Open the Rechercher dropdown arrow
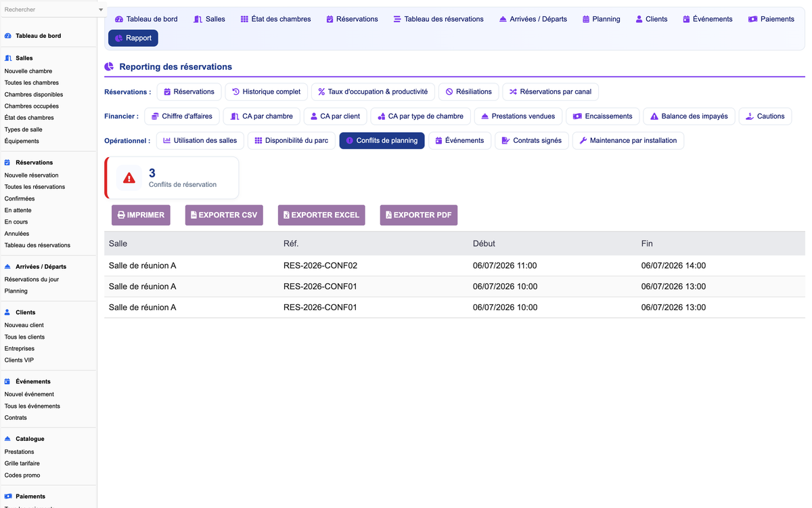 tap(101, 9)
